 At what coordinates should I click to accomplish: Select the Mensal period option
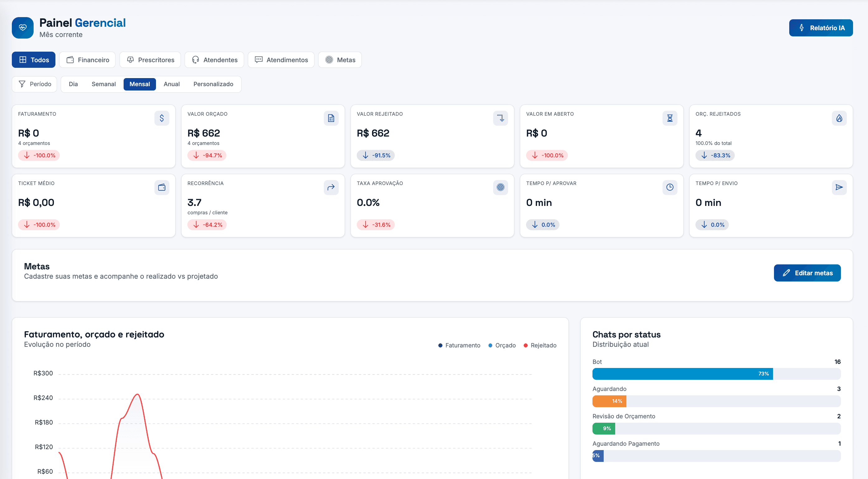coord(139,84)
